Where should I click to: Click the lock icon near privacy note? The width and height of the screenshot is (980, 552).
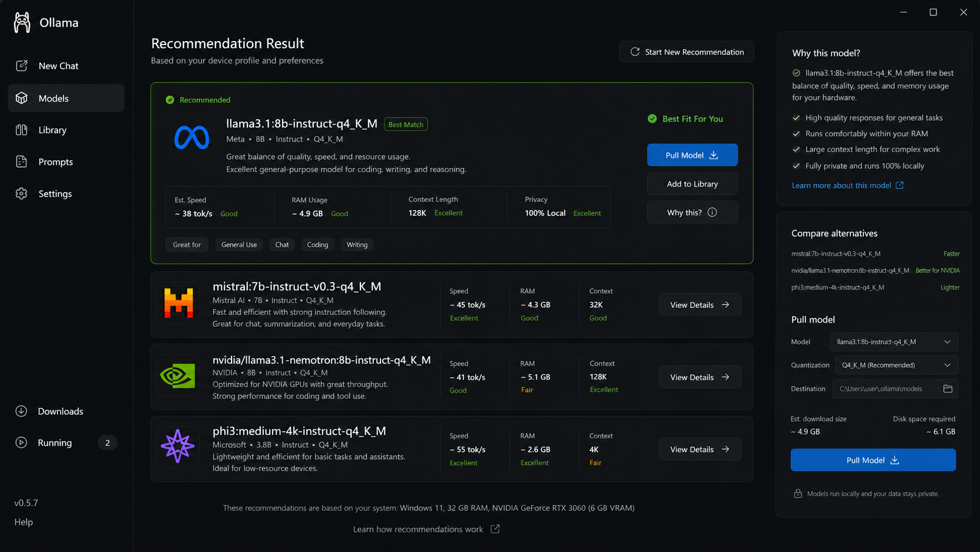point(798,493)
